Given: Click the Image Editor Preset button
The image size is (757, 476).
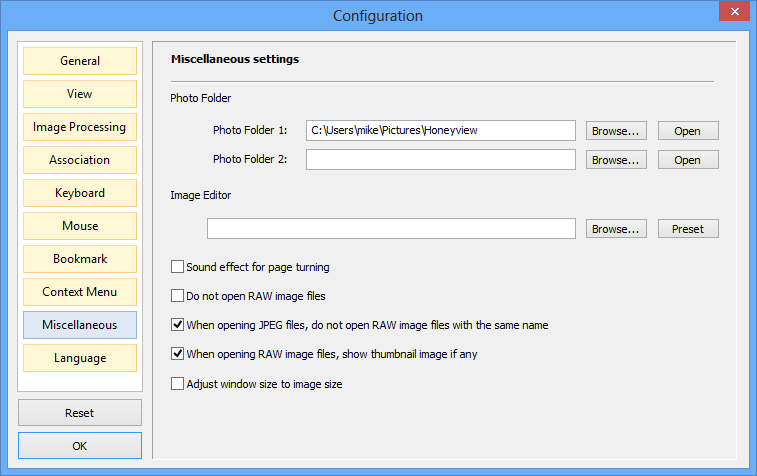Looking at the screenshot, I should pyautogui.click(x=688, y=229).
